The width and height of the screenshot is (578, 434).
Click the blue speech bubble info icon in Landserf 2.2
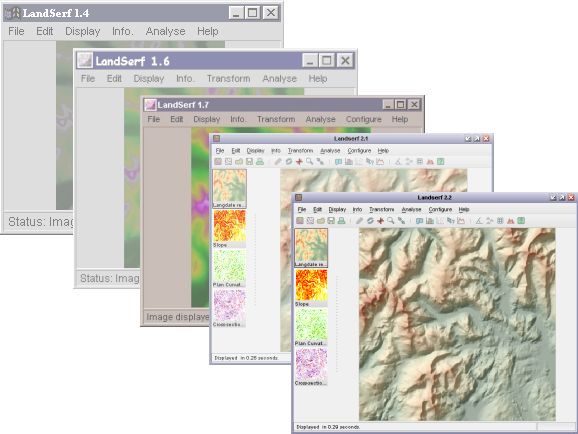point(419,221)
